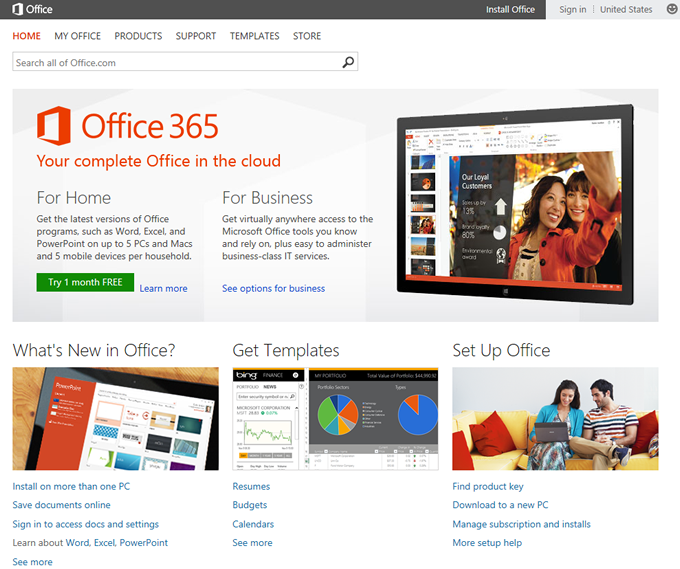Click Learn more under For Home
680x569 pixels.
click(x=163, y=288)
